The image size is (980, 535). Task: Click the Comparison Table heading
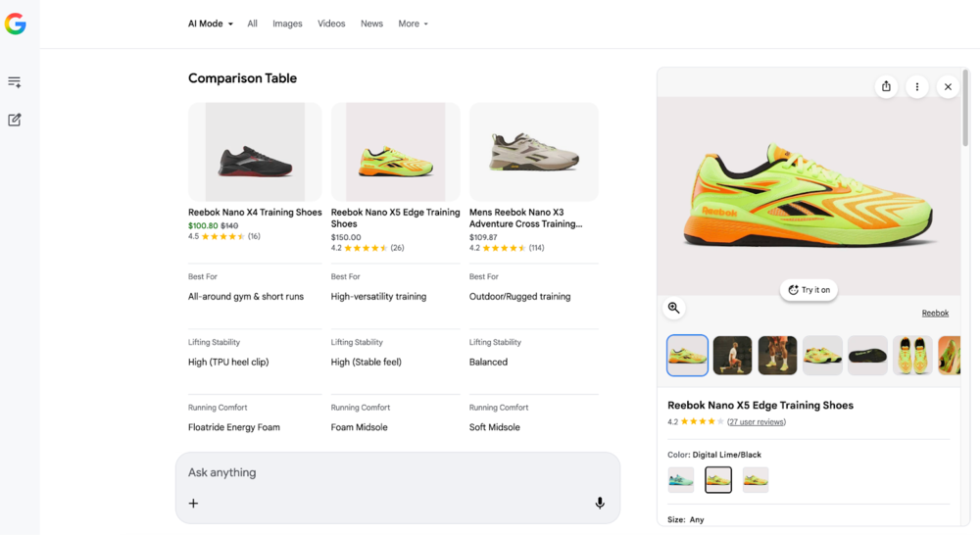(x=242, y=78)
